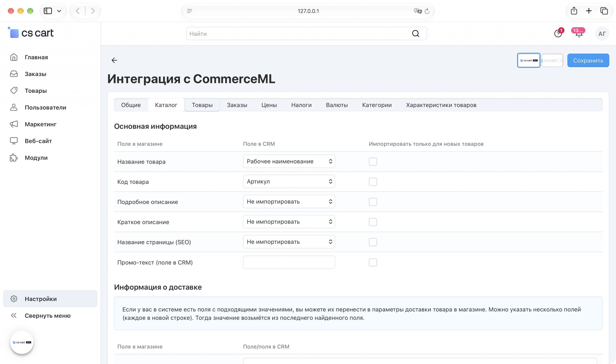The height and width of the screenshot is (364, 616).
Task: Click the Сохранить button
Action: [588, 61]
